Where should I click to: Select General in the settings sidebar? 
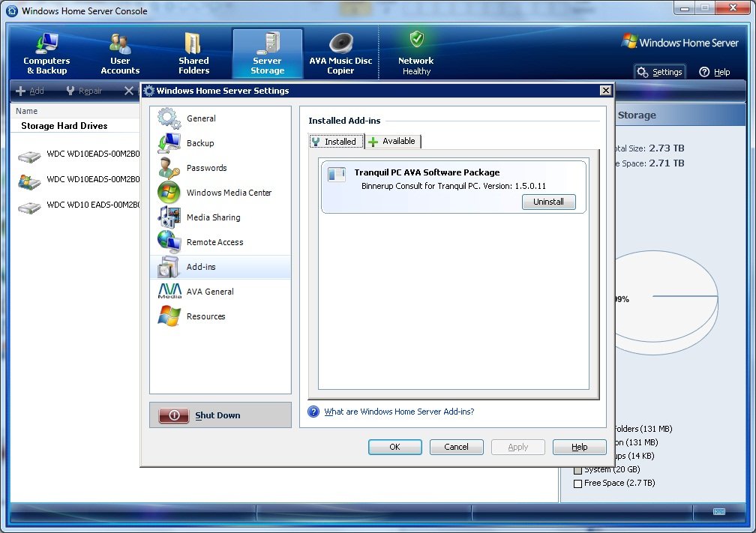220,118
